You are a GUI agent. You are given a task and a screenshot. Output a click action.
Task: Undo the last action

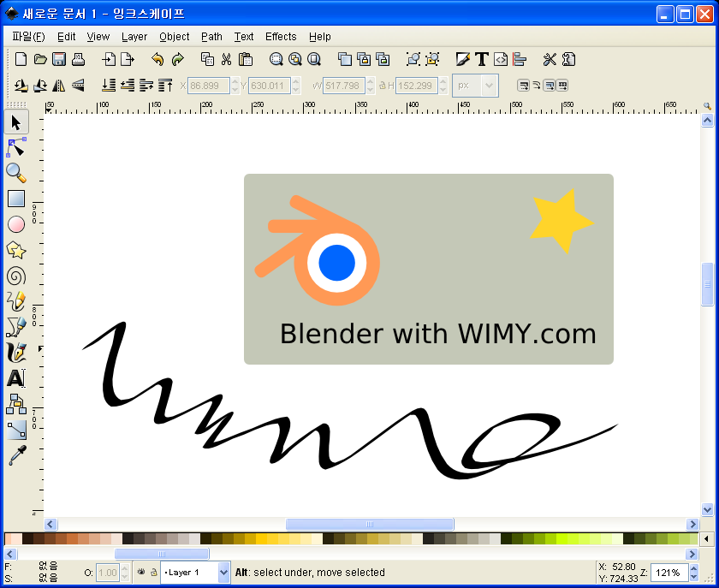click(x=157, y=59)
